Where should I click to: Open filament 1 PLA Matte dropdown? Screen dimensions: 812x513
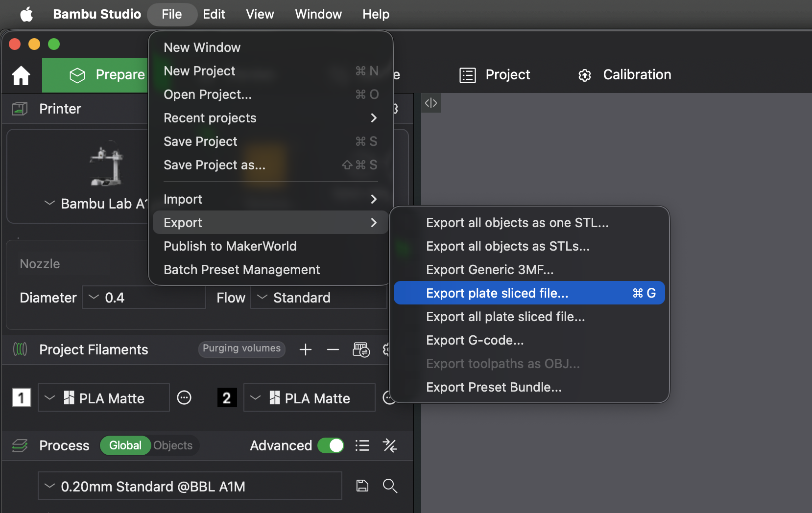pos(104,398)
